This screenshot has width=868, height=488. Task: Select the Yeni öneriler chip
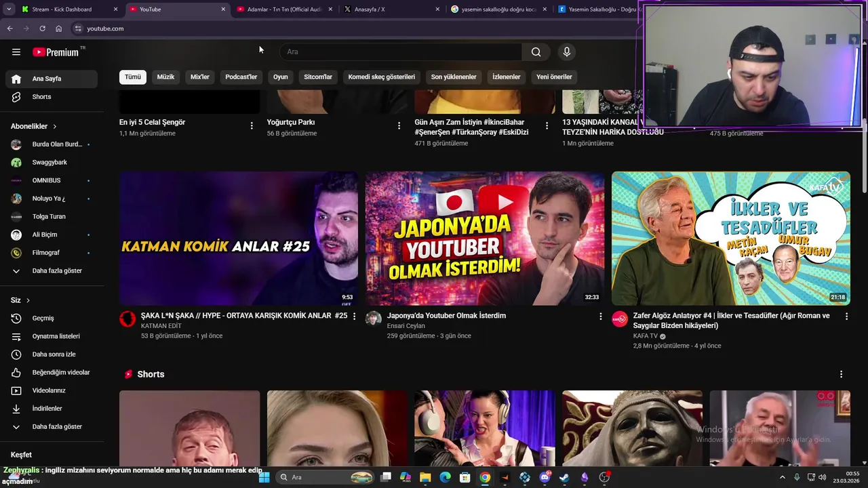coord(554,77)
